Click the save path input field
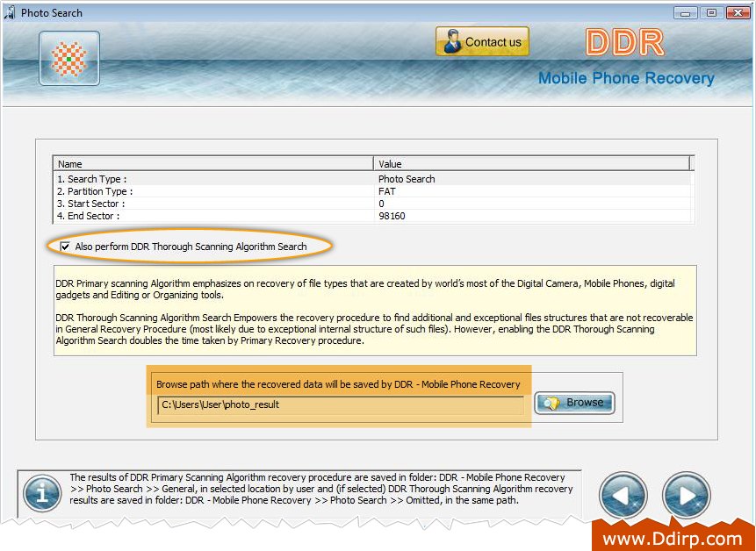Viewport: 756px width, 551px height. [341, 404]
